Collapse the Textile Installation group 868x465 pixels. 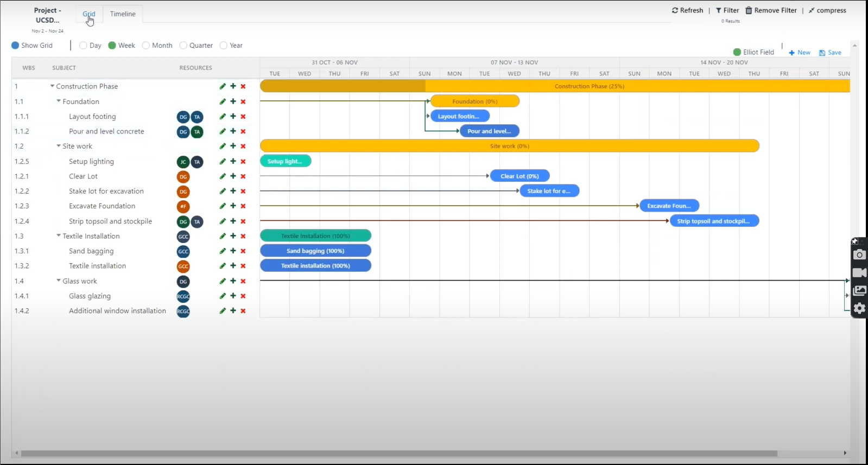[59, 235]
